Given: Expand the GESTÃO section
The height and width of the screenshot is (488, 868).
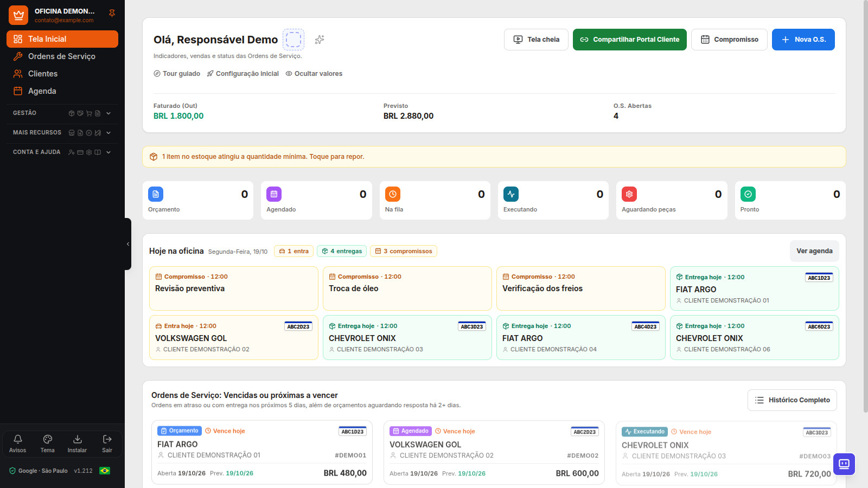Looking at the screenshot, I should click(62, 113).
